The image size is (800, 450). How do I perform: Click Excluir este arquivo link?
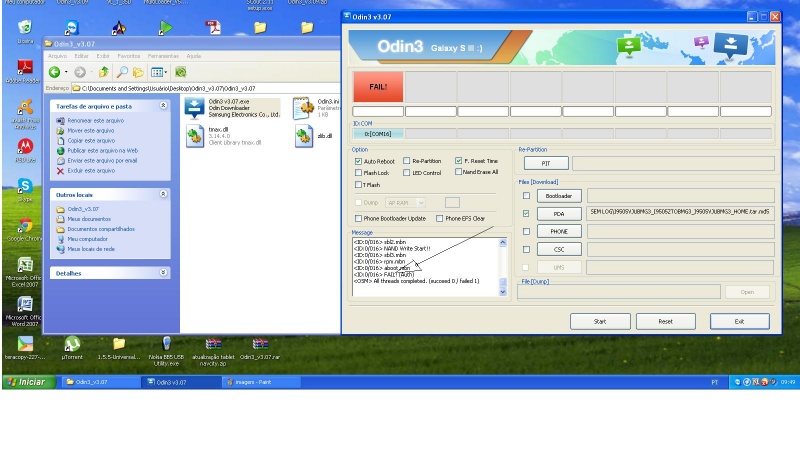(x=91, y=170)
